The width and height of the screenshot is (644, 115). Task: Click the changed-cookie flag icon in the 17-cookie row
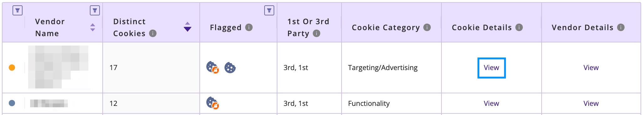(213, 67)
